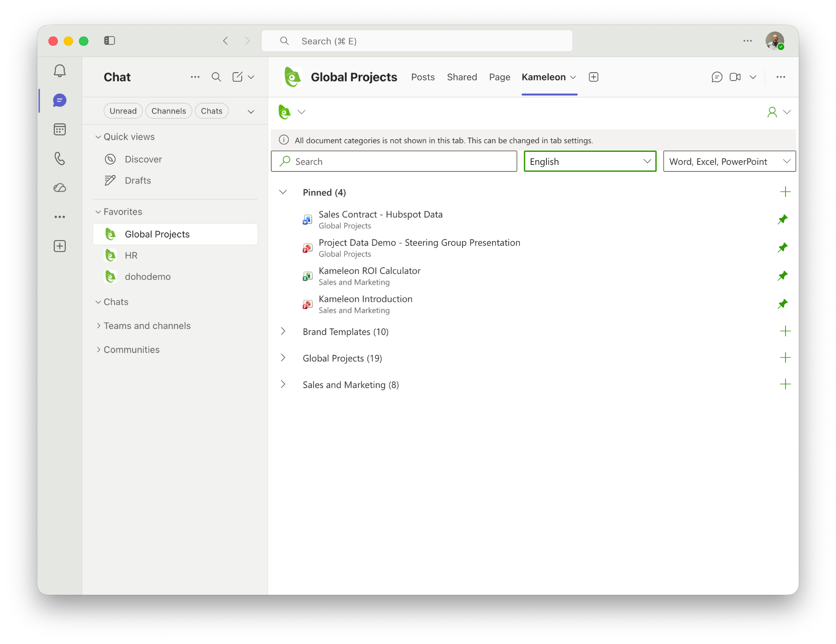Open Kameleon Introduction presentation

[365, 299]
